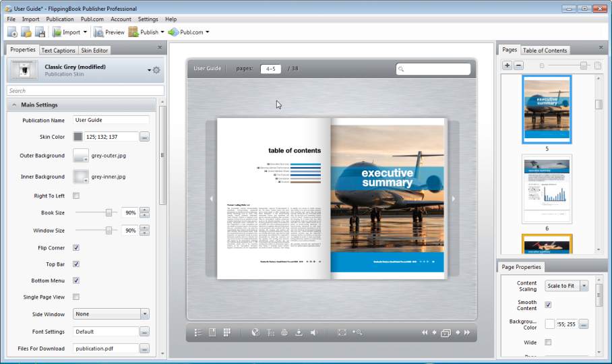
Task: Click the Skin Color grey swatch
Action: pyautogui.click(x=78, y=137)
